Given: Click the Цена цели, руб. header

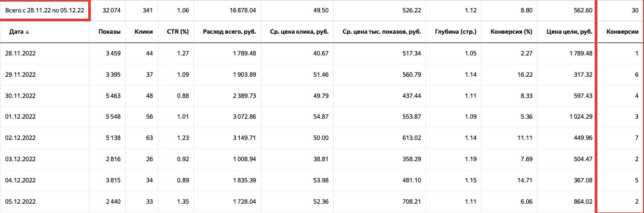Looking at the screenshot, I should point(571,32).
